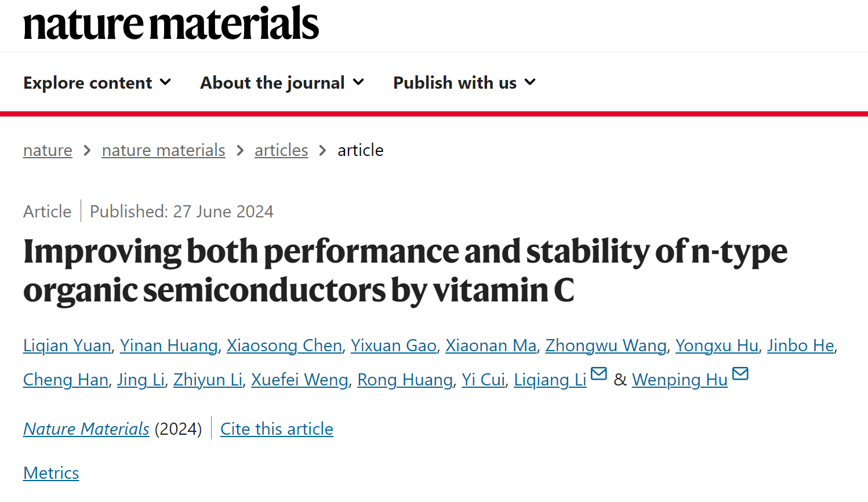Open author Liqian Yuan's profile
This screenshot has width=868, height=502.
point(67,345)
